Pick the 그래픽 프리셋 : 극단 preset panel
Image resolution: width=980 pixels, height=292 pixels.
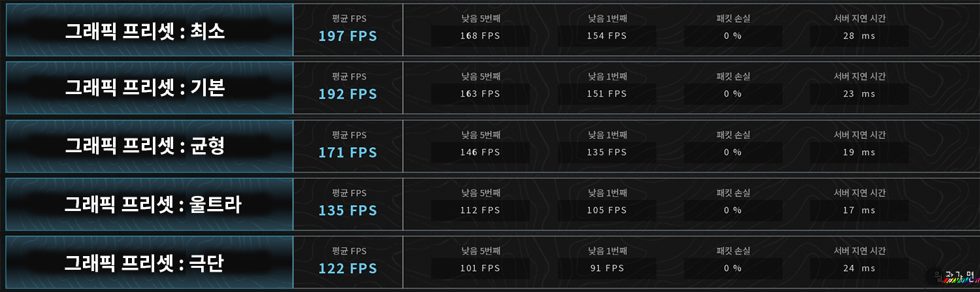[x=149, y=263]
